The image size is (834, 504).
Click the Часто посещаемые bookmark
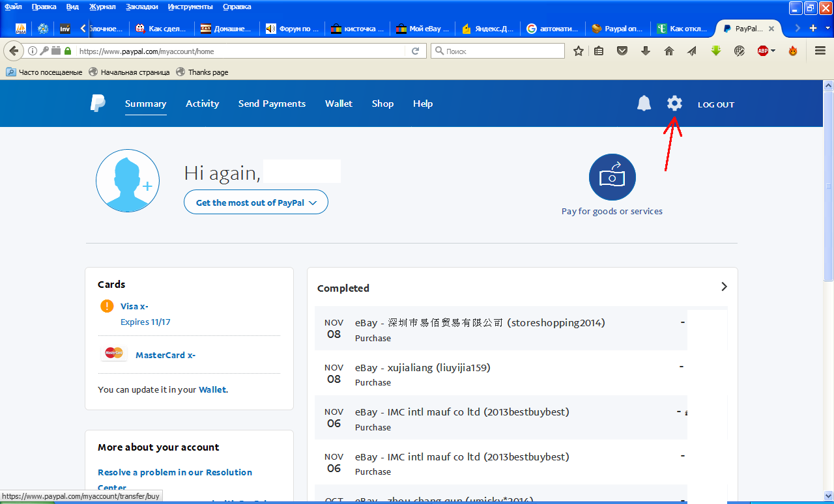pos(44,72)
